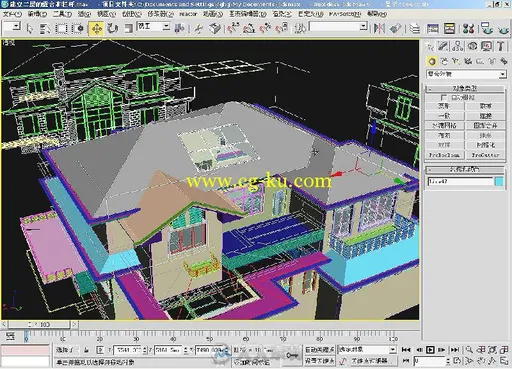Click the Align tool icon
The width and height of the screenshot is (512, 369).
pyautogui.click(x=395, y=28)
